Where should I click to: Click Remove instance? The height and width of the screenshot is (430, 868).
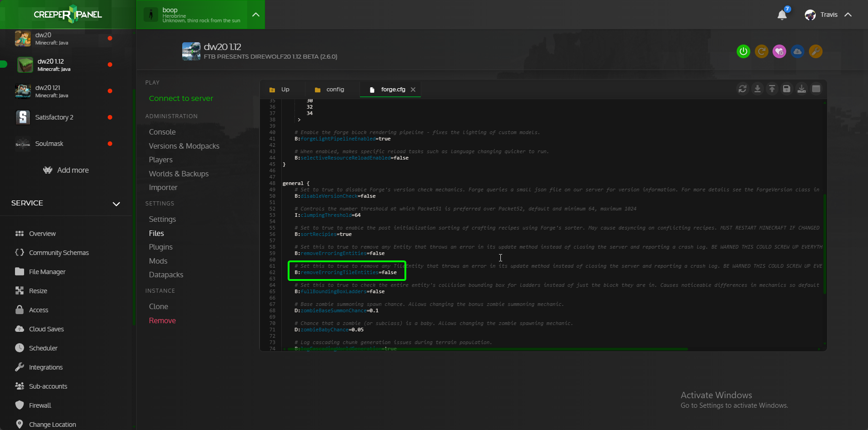162,320
